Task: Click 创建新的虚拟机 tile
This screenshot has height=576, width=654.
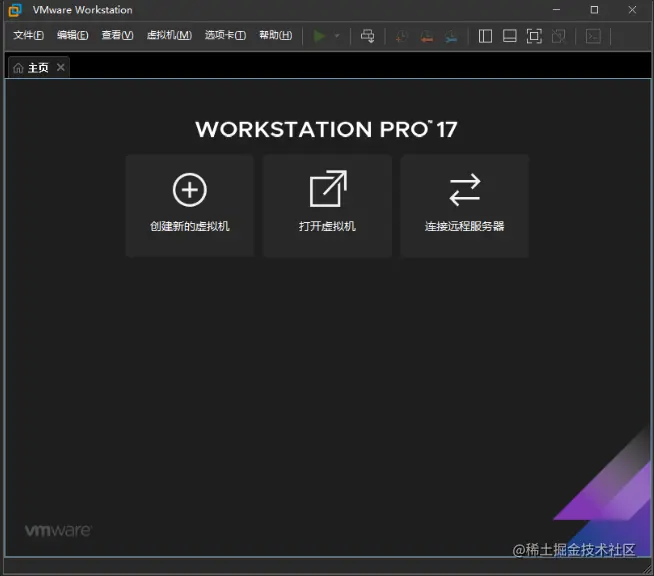Action: tap(190, 206)
